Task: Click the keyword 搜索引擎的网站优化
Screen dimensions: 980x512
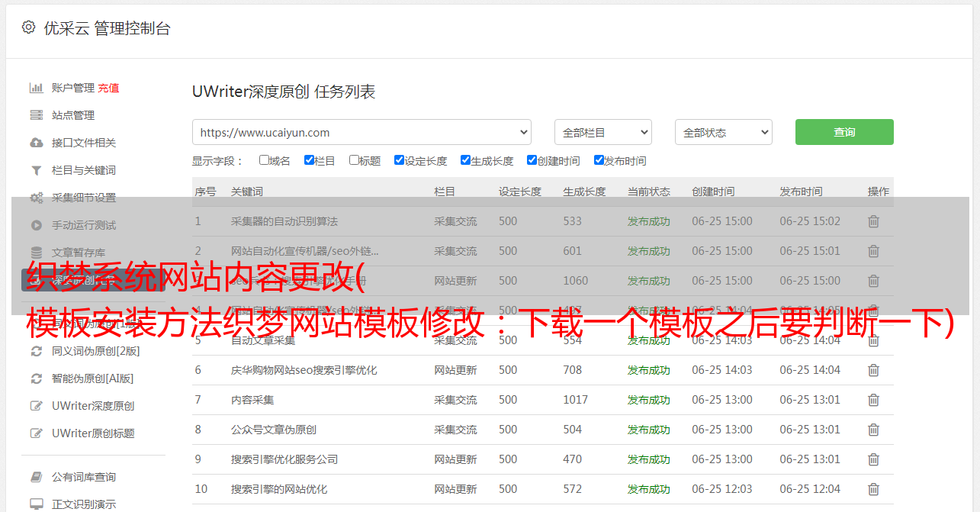Action: 279,489
